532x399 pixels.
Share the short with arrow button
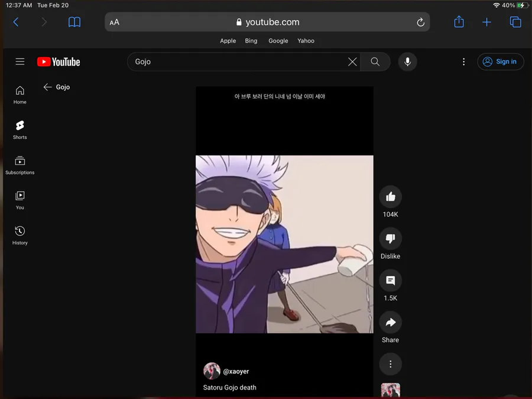coord(390,322)
